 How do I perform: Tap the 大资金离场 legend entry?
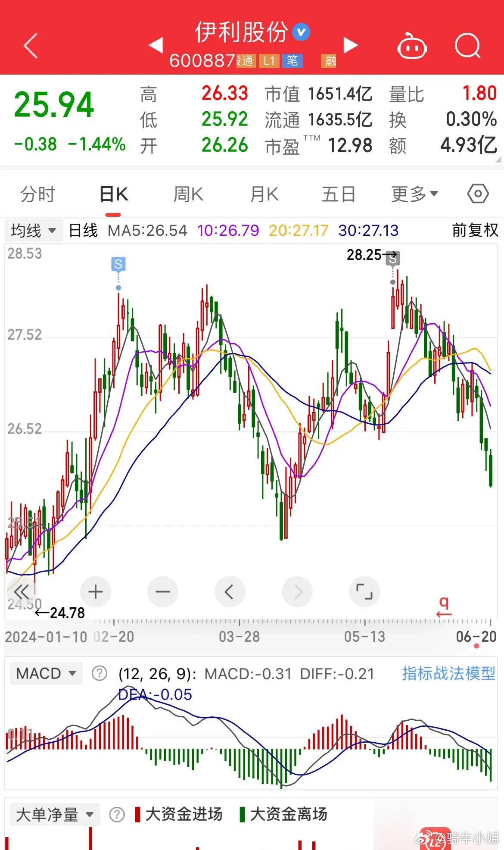(x=283, y=814)
